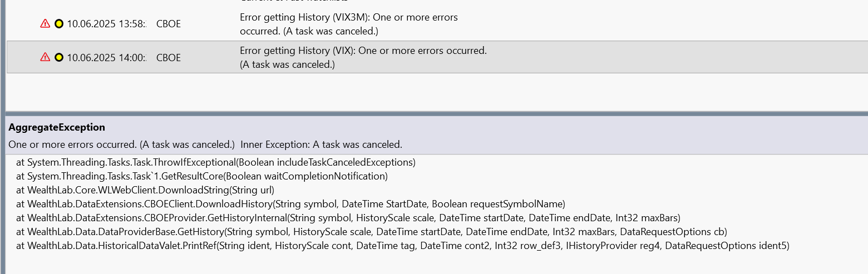The height and width of the screenshot is (274, 868).
Task: Select the 10.06.2025 14:00 timestamp cell
Action: coord(106,57)
